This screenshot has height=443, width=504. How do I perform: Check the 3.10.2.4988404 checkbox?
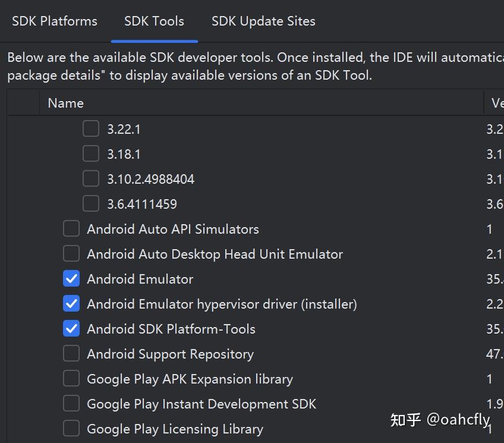(x=90, y=178)
